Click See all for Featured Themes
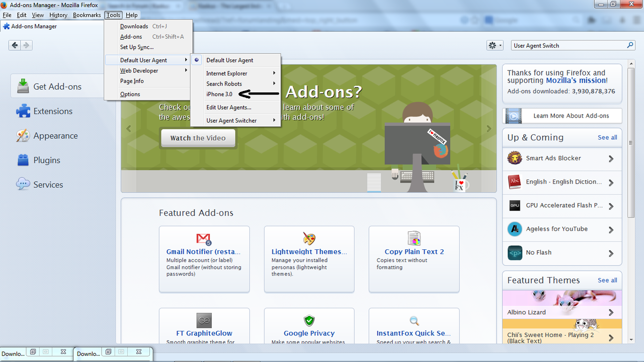Viewport: 644px width, 362px height. [x=607, y=280]
